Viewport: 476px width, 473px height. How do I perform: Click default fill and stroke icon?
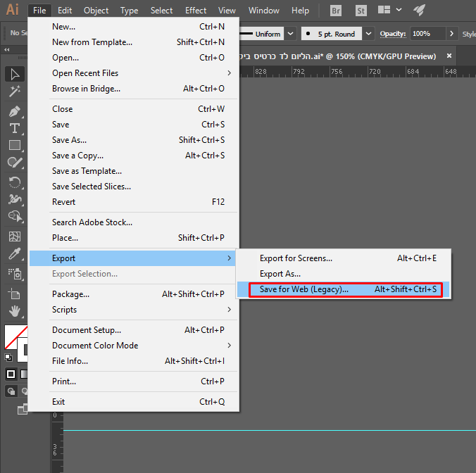[x=8, y=358]
